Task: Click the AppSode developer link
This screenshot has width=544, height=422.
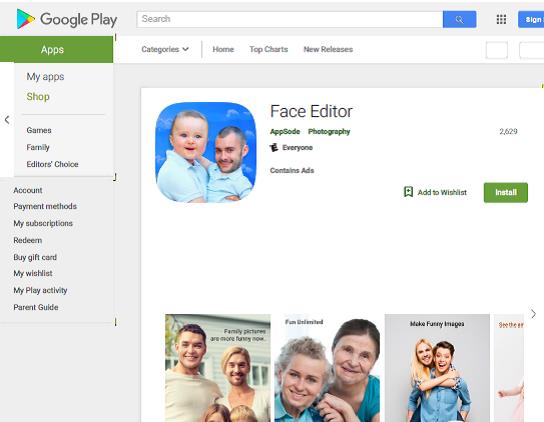Action: point(285,132)
